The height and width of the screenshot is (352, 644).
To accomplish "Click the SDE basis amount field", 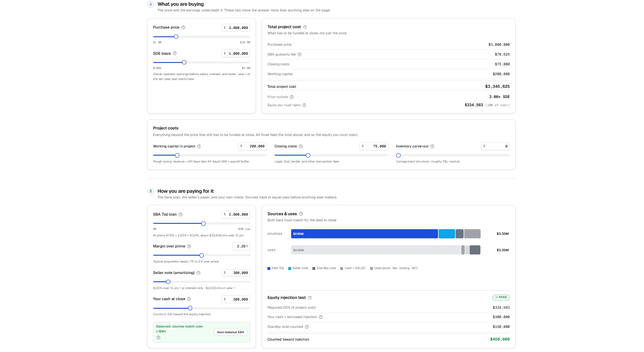I will [236, 53].
